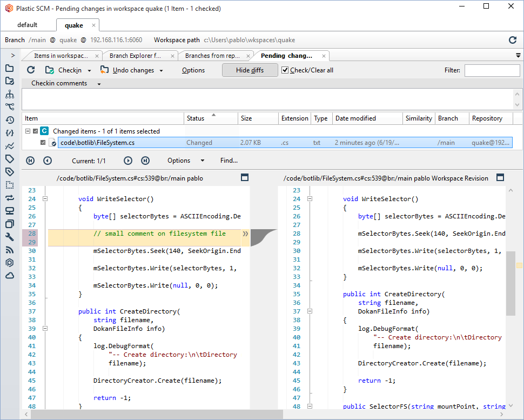The image size is (524, 420).
Task: Open the sync replication arrows icon
Action: tap(10, 198)
